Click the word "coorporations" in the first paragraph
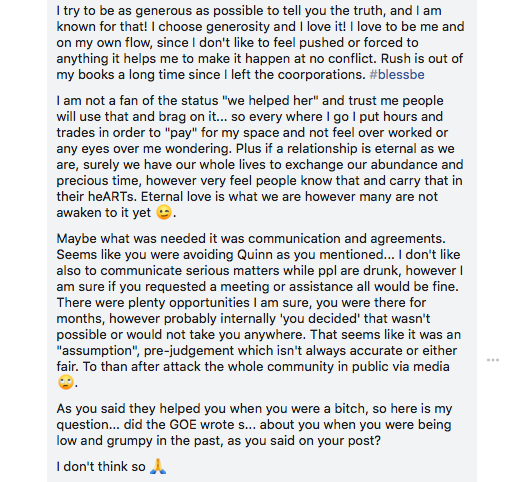The width and height of the screenshot is (511, 482). pyautogui.click(x=322, y=75)
